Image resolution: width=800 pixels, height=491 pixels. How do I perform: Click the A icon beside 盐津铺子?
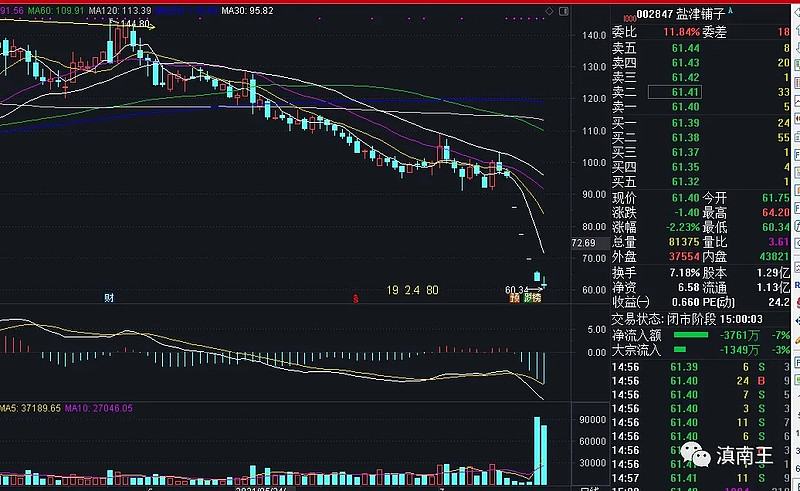(730, 10)
